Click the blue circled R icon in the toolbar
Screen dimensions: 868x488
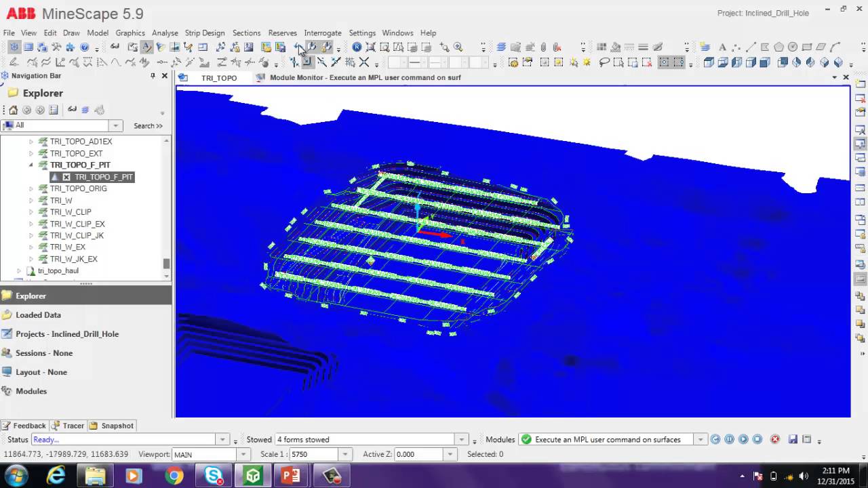357,47
